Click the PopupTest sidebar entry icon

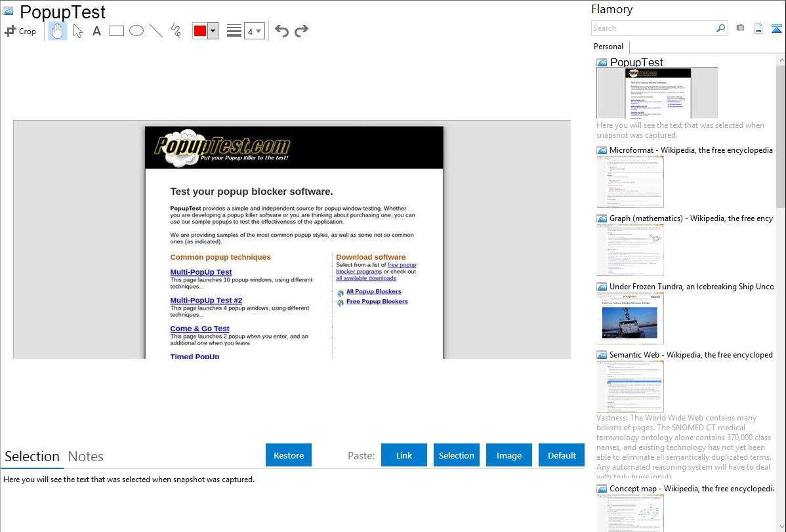pyautogui.click(x=602, y=63)
